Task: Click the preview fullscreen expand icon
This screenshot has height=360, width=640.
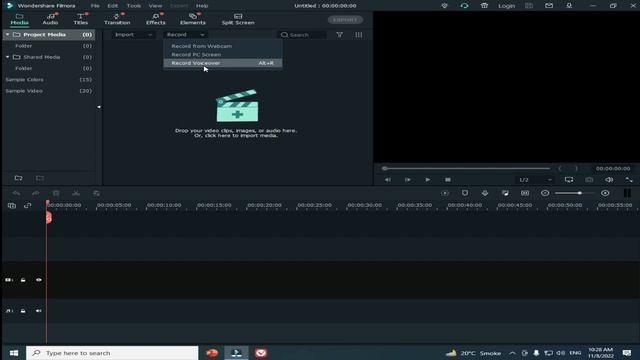Action: 629,180
